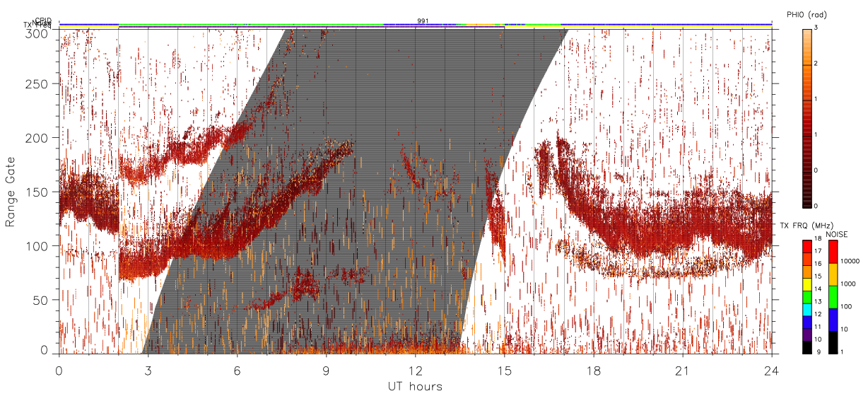Select the red NOISE swatch above 10000
The height and width of the screenshot is (401, 868).
coord(833,252)
